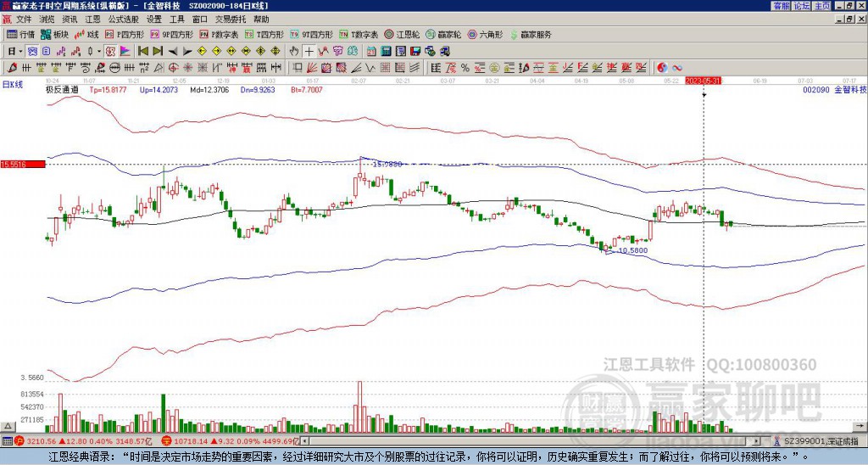This screenshot has height=465, width=868.
Task: Open the 江恩轮 Gann wheel
Action: [402, 34]
